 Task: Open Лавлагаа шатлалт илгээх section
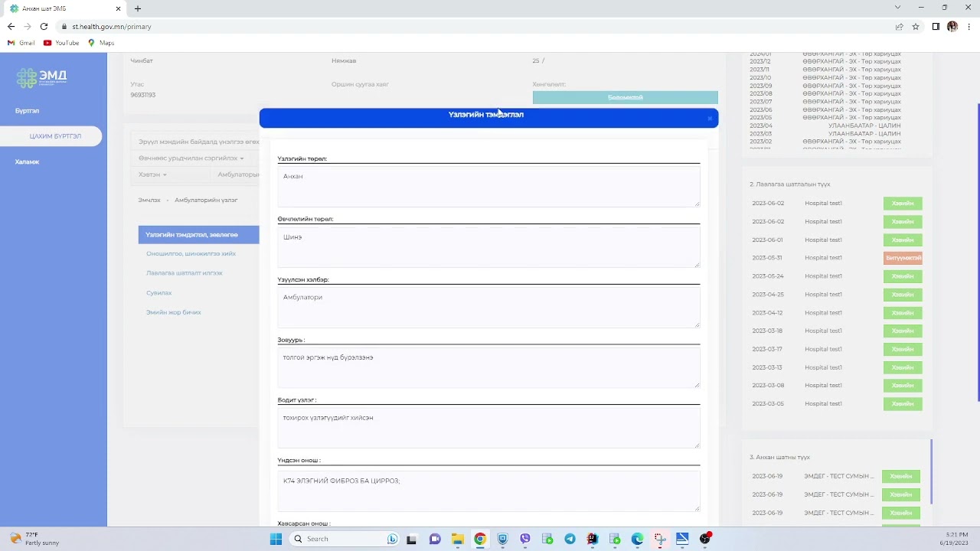click(x=185, y=273)
